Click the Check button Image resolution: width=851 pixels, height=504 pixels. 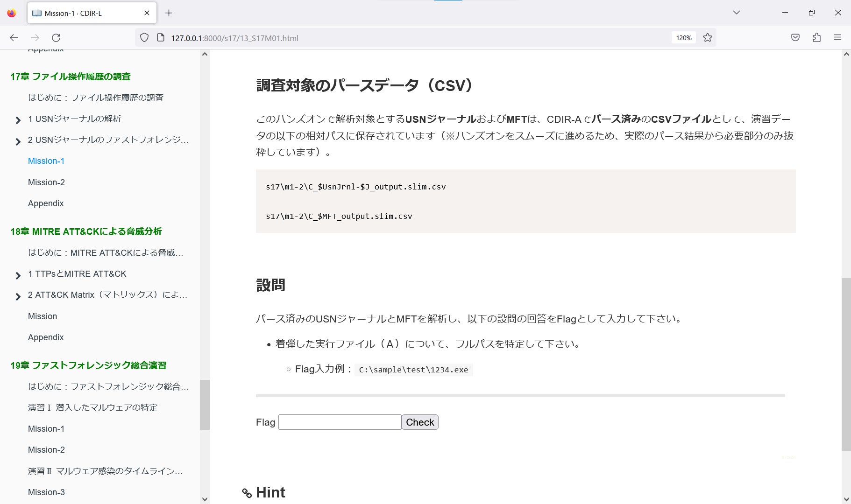420,422
